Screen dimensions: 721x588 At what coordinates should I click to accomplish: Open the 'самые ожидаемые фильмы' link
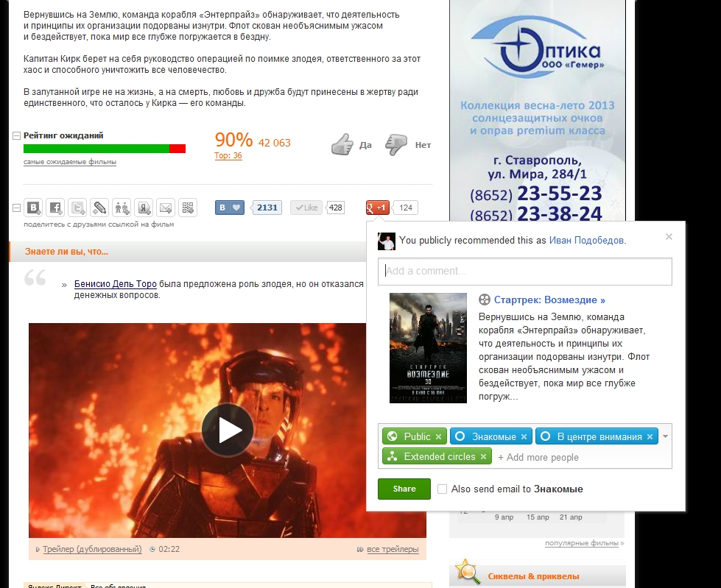tap(70, 162)
